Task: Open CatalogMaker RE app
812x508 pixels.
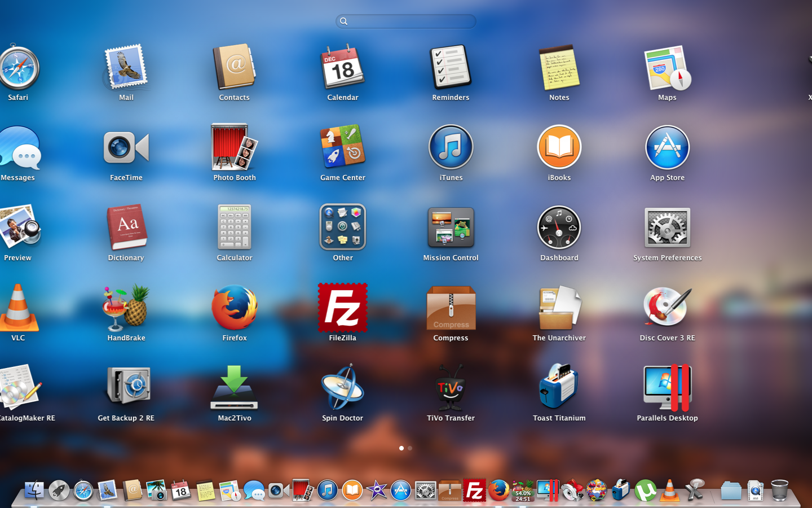Action: (x=20, y=387)
